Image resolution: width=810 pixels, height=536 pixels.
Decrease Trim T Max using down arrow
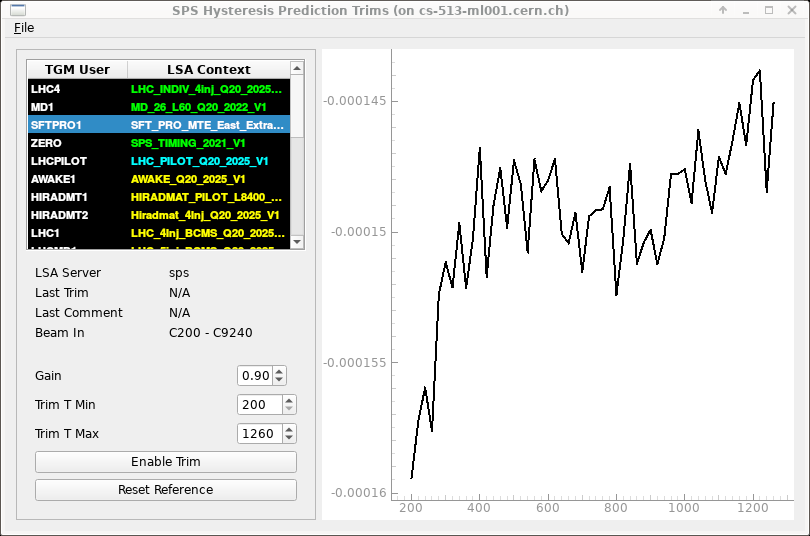pyautogui.click(x=289, y=438)
